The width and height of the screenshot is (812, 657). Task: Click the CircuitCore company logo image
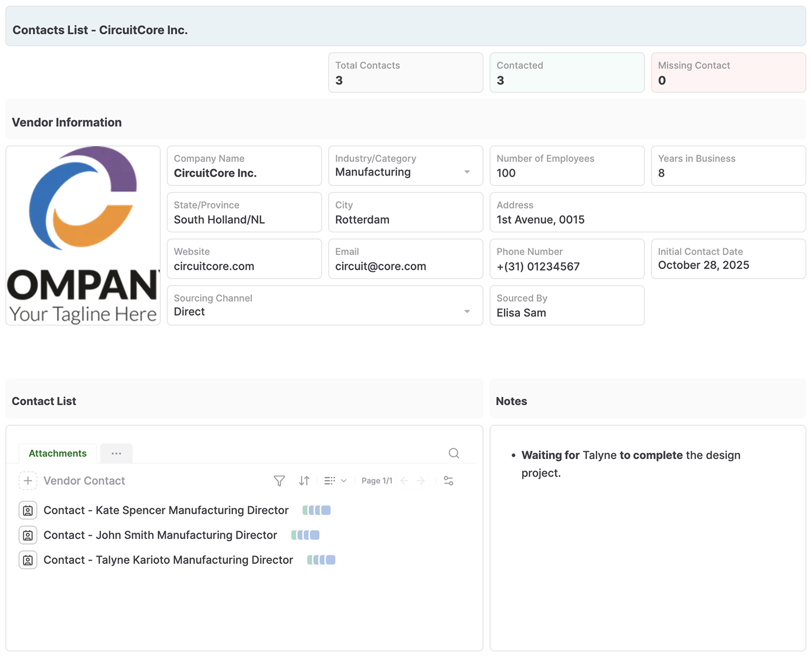83,235
